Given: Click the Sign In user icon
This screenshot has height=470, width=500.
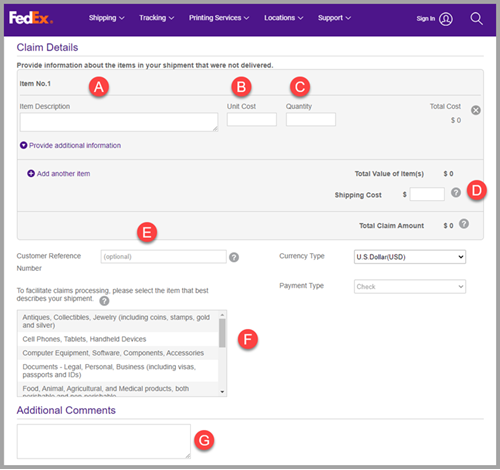Looking at the screenshot, I should (446, 19).
